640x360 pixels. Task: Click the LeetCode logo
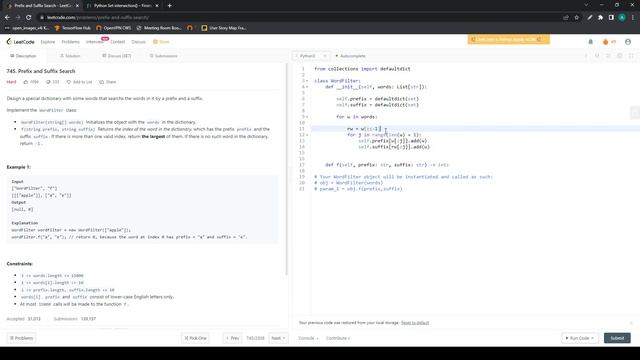pyautogui.click(x=20, y=42)
